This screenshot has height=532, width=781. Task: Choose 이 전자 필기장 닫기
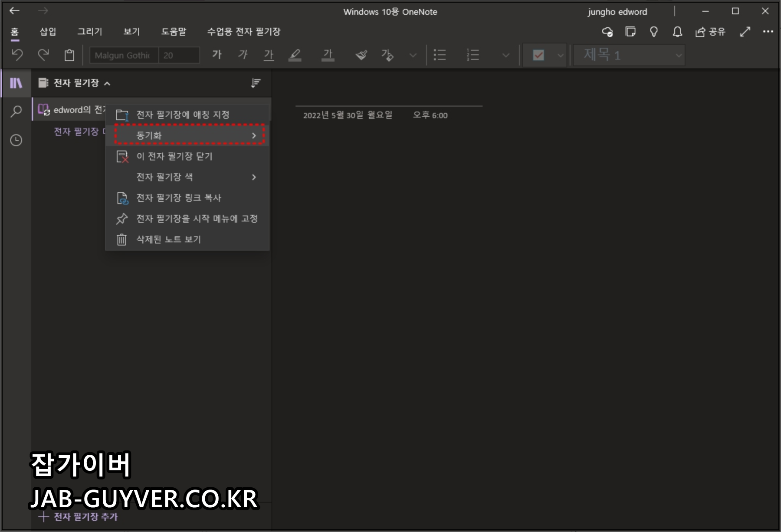point(187,156)
